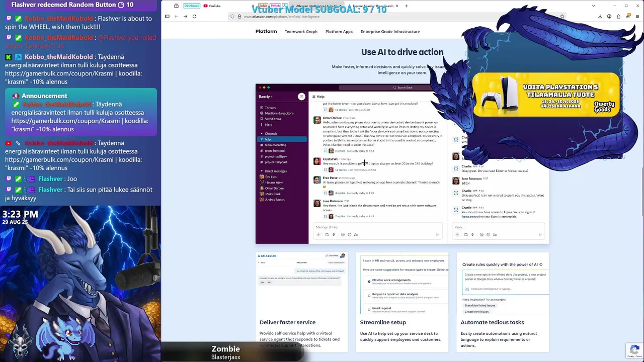Screen dimensions: 644x362
Task: Click the plus icon in the Help message box
Action: (x=318, y=235)
